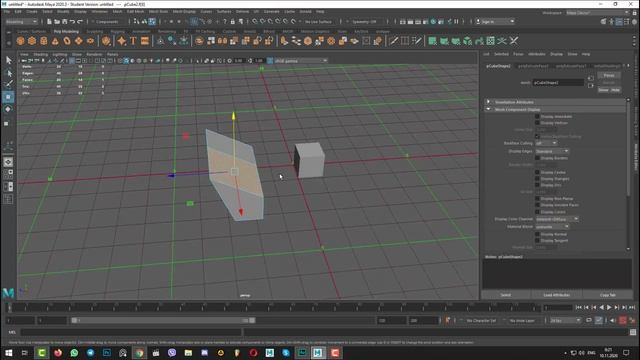Open the Sign In dropdown
The height and width of the screenshot is (360, 640).
tap(495, 22)
